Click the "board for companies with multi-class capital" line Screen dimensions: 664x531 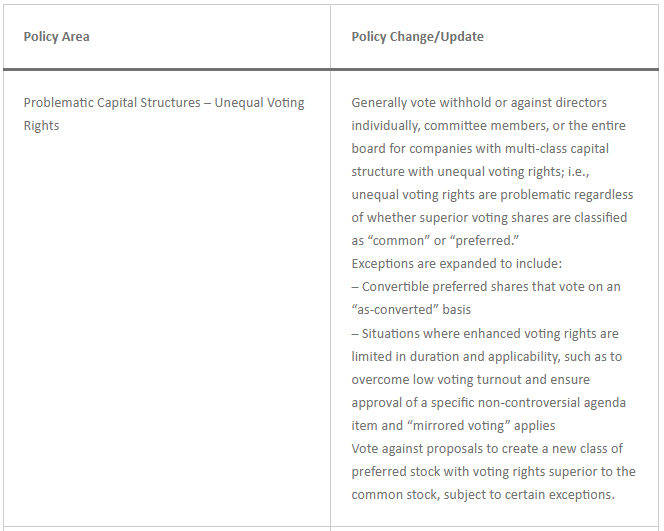(x=480, y=149)
